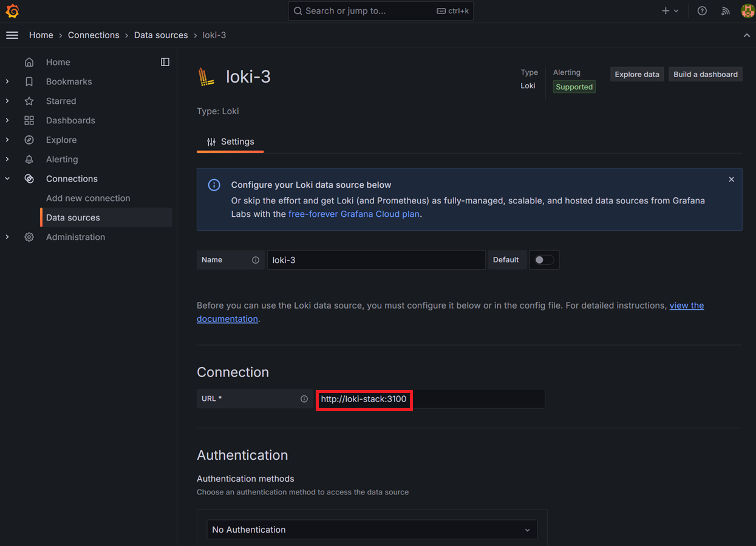Click the URL input field
The height and width of the screenshot is (546, 756).
click(x=431, y=399)
